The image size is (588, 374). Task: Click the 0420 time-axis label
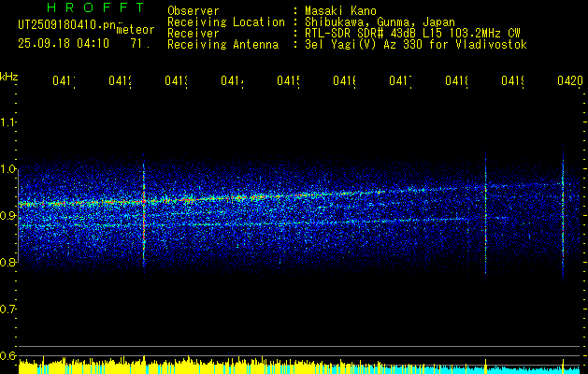570,80
